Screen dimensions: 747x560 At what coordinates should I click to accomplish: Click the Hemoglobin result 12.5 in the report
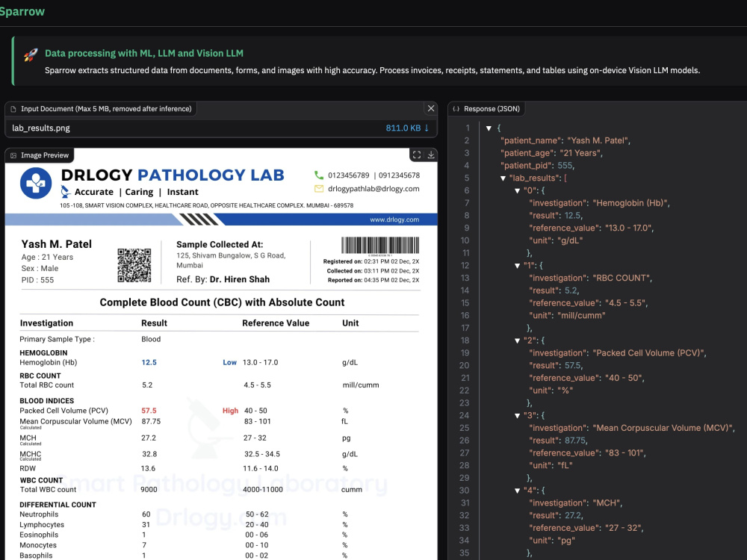tap(149, 362)
